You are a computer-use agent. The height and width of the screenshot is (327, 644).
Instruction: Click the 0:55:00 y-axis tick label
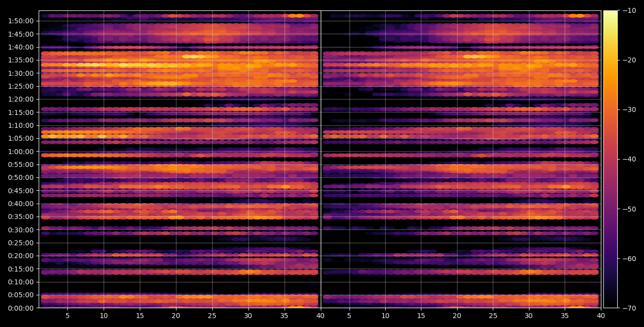(21, 164)
